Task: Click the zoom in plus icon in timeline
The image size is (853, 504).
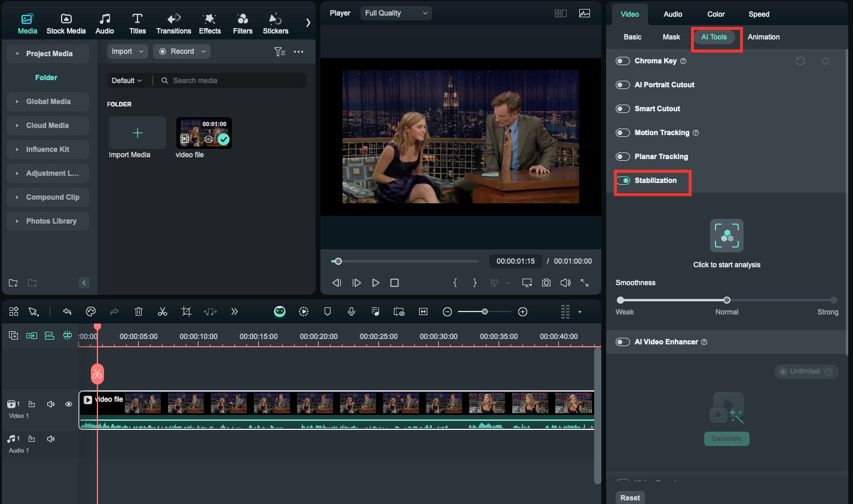Action: coord(522,311)
